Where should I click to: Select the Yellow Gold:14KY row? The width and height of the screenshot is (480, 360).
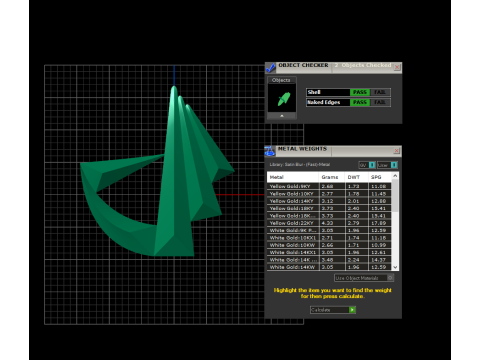point(329,201)
